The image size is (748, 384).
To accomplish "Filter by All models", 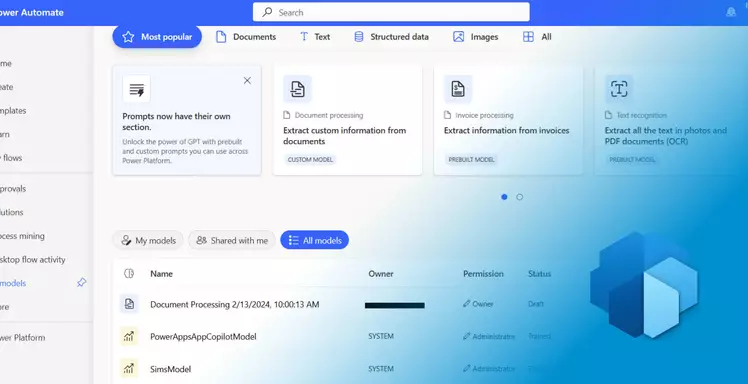I will click(314, 240).
